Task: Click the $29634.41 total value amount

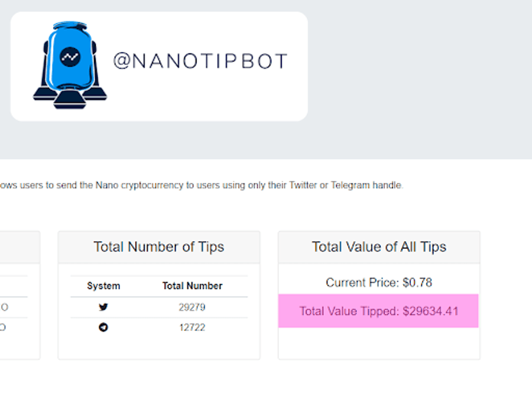Action: pyautogui.click(x=431, y=311)
